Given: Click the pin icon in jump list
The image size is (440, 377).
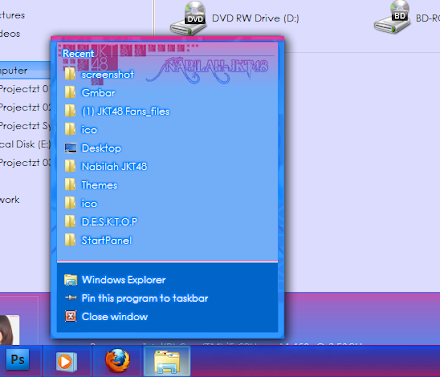Looking at the screenshot, I should point(71,298).
